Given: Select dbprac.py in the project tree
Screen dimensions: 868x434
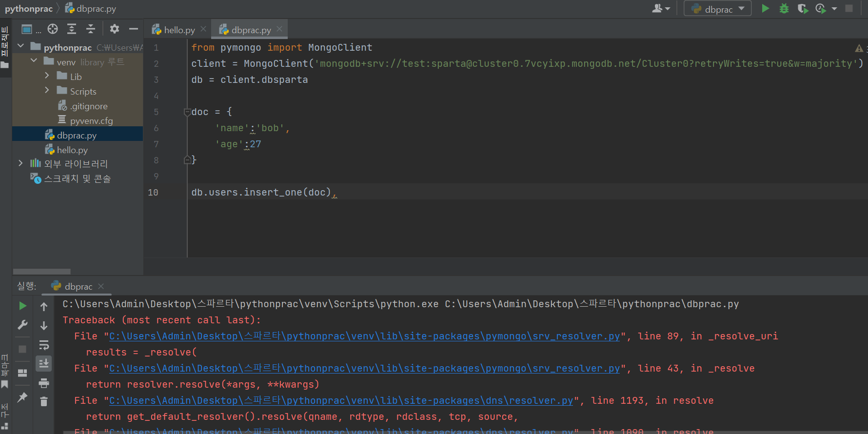Looking at the screenshot, I should point(77,135).
